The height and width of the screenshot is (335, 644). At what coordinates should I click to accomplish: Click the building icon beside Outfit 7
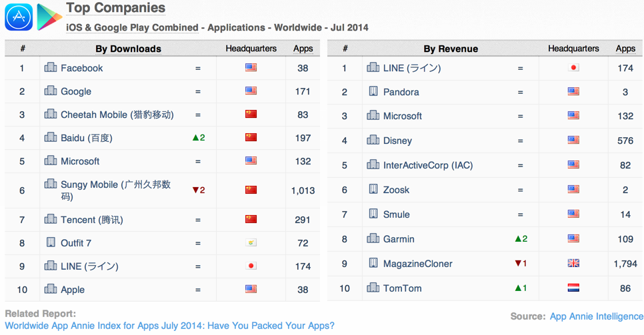(x=51, y=242)
